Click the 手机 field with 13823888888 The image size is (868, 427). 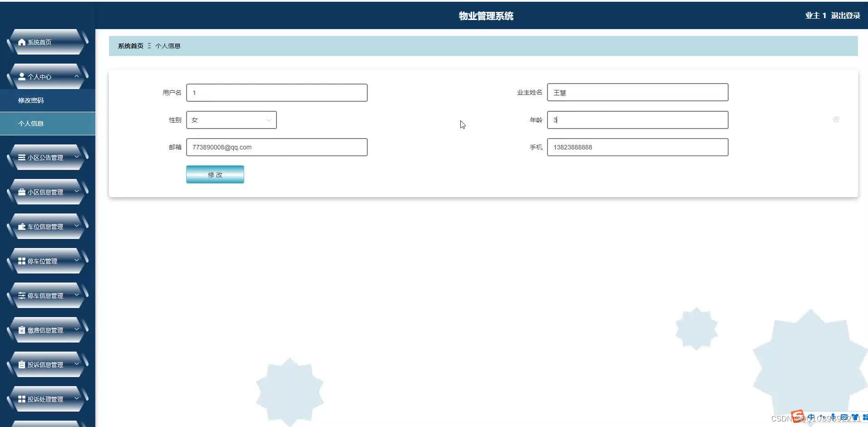638,147
